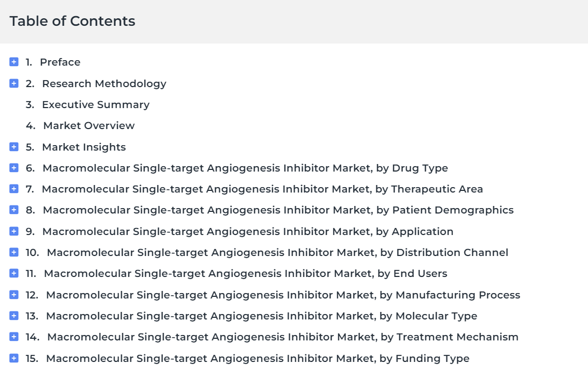Toggle plus icon for by End Users
The height and width of the screenshot is (370, 588).
(14, 273)
